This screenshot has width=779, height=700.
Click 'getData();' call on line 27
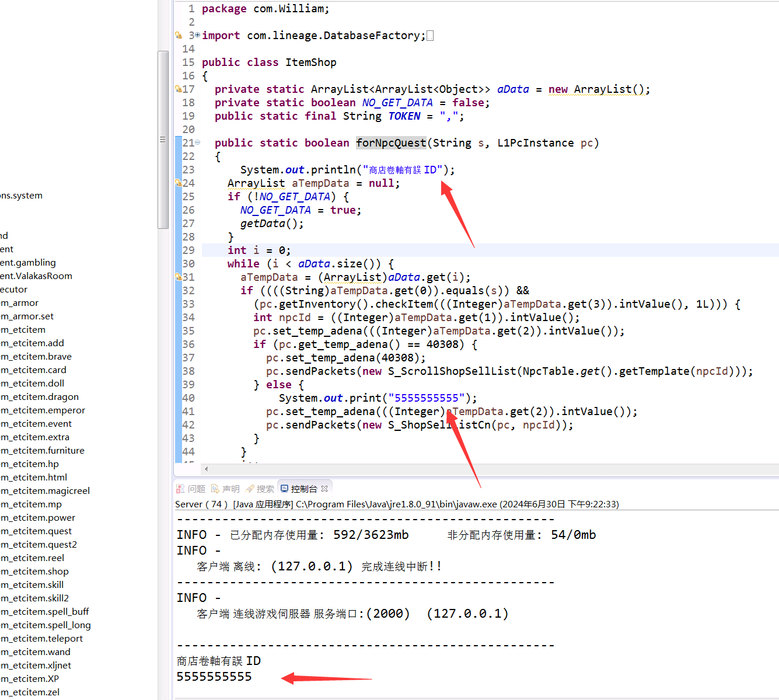[x=272, y=224]
